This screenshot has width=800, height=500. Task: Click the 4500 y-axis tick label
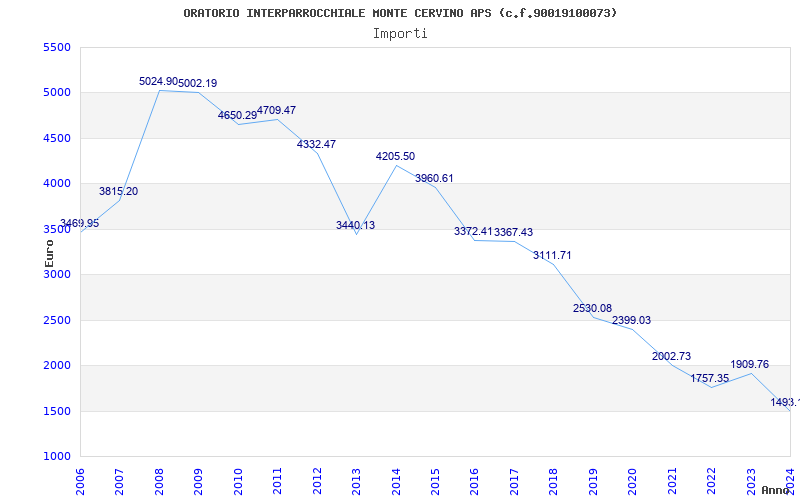click(57, 138)
